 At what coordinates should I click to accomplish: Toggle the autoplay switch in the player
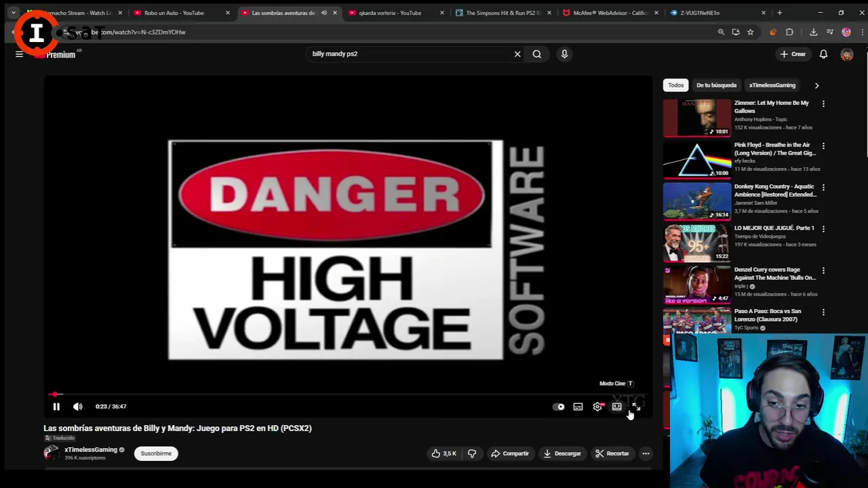pyautogui.click(x=559, y=407)
